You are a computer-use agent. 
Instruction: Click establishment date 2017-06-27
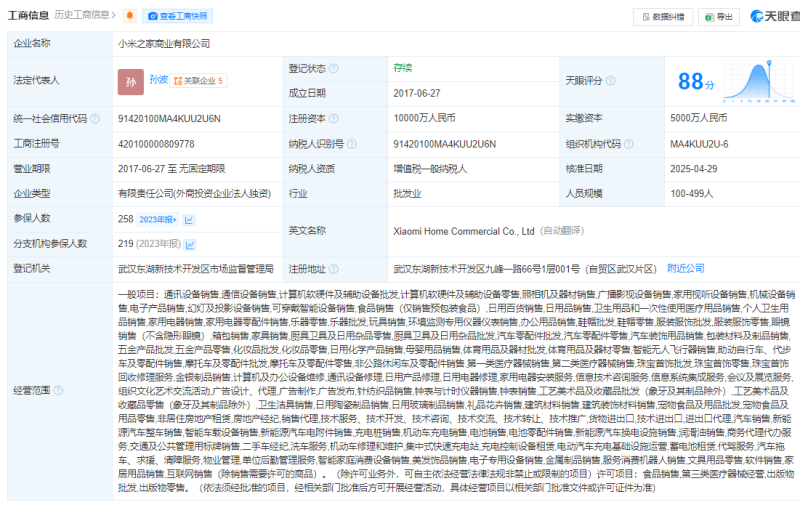click(x=416, y=93)
